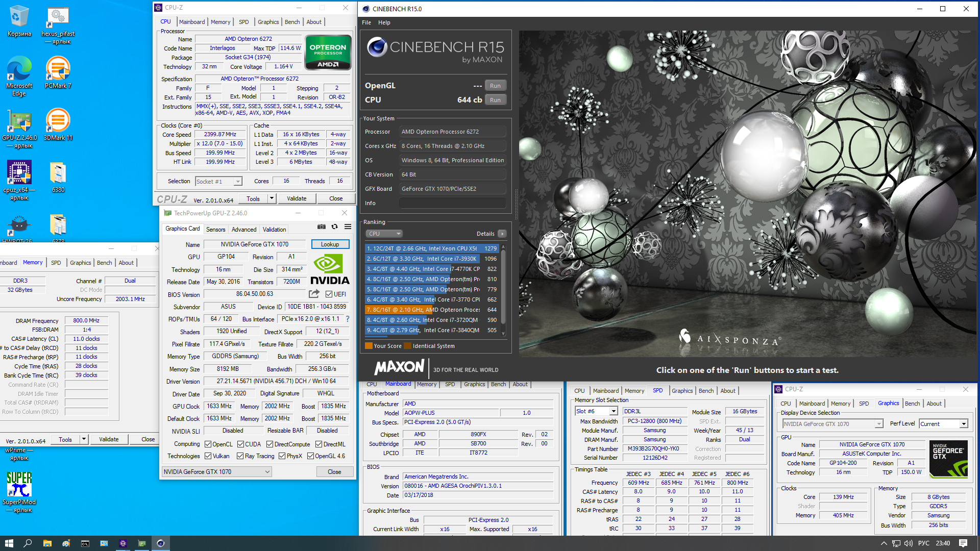The image size is (980, 551).
Task: Open the network icon in the system tray
Action: click(896, 543)
